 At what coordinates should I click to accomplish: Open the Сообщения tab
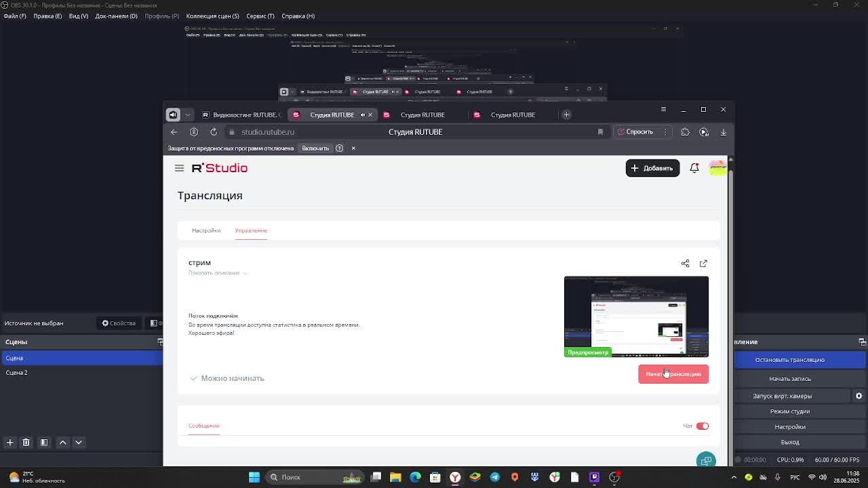click(x=203, y=426)
